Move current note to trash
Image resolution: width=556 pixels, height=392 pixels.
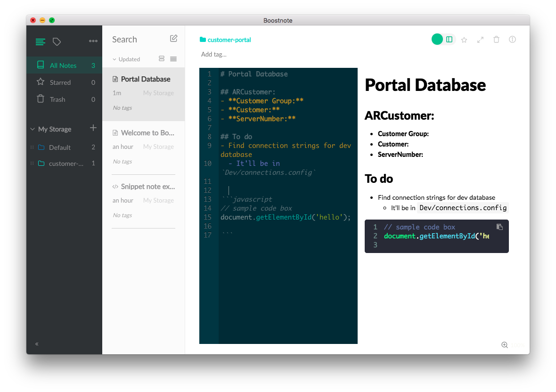(497, 40)
